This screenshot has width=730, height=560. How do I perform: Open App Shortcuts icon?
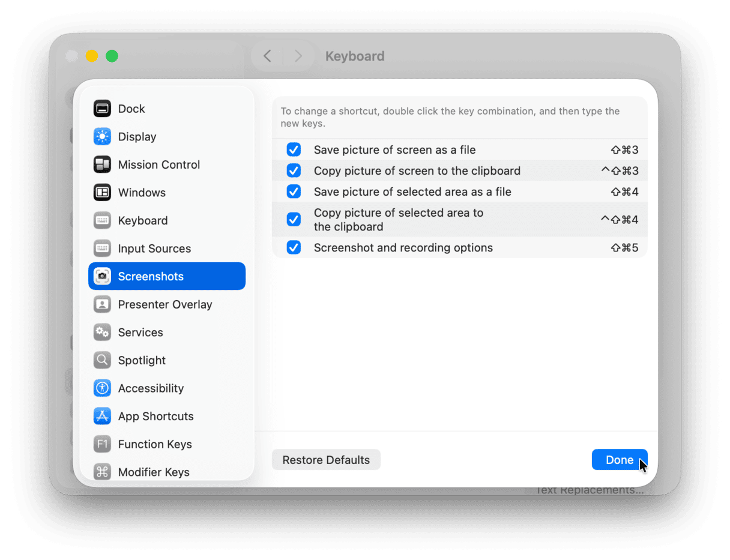click(x=102, y=416)
